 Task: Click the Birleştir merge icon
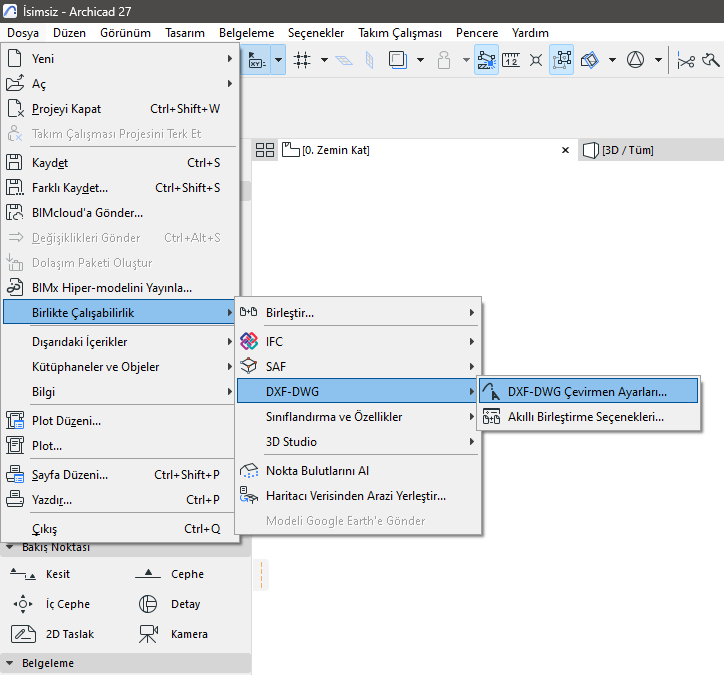[x=248, y=312]
